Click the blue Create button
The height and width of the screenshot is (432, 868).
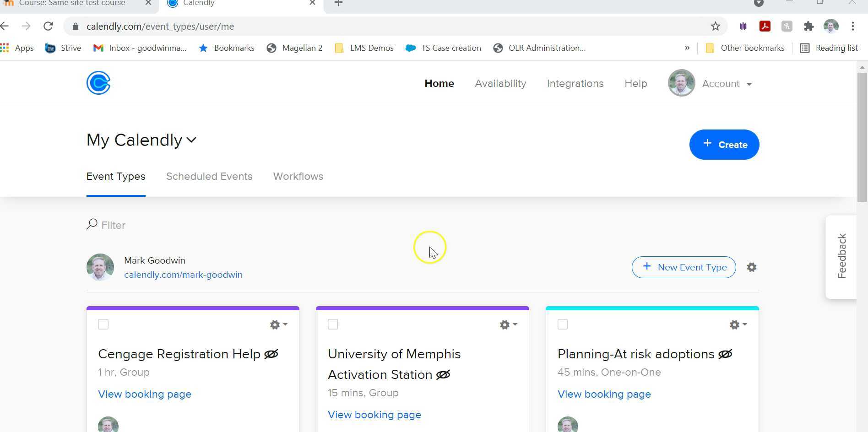(724, 145)
